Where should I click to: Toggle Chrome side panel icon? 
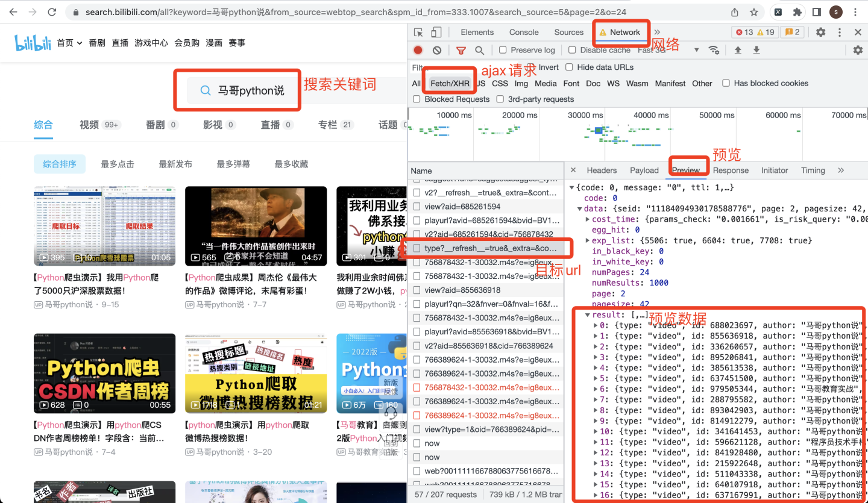tap(816, 12)
